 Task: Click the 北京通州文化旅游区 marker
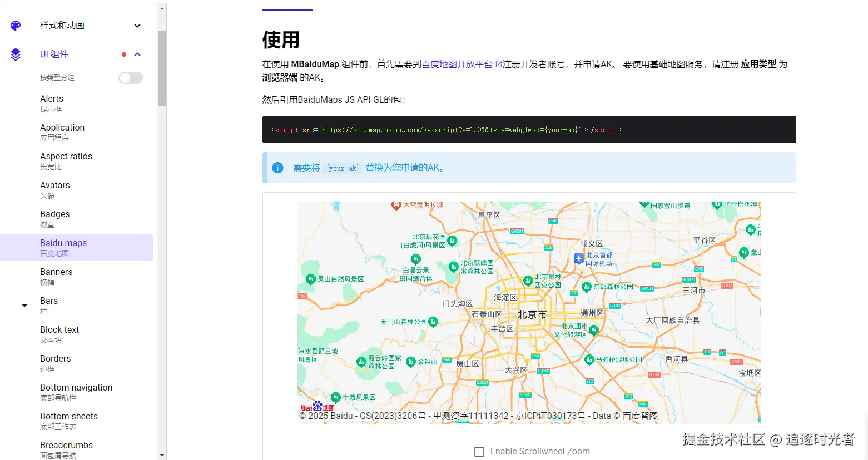pyautogui.click(x=594, y=331)
